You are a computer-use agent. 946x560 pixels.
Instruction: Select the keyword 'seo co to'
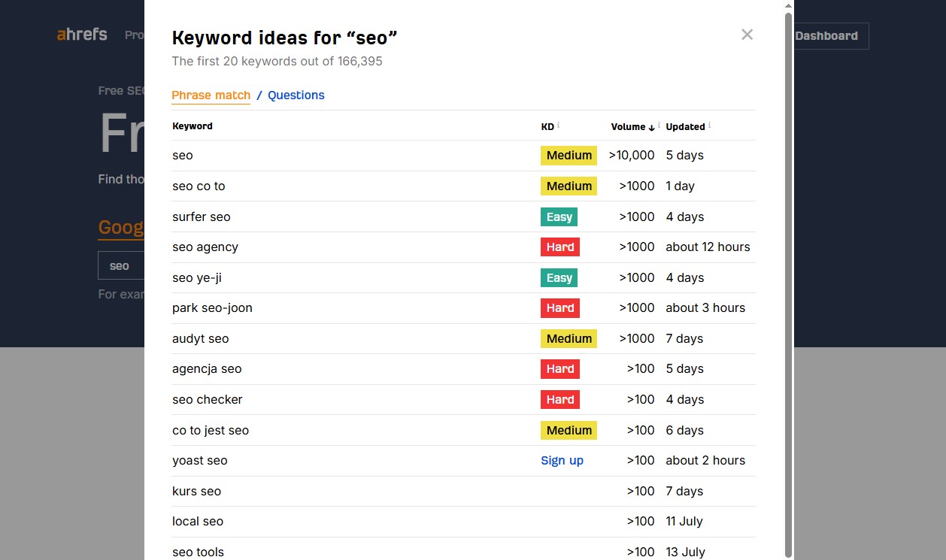click(199, 186)
